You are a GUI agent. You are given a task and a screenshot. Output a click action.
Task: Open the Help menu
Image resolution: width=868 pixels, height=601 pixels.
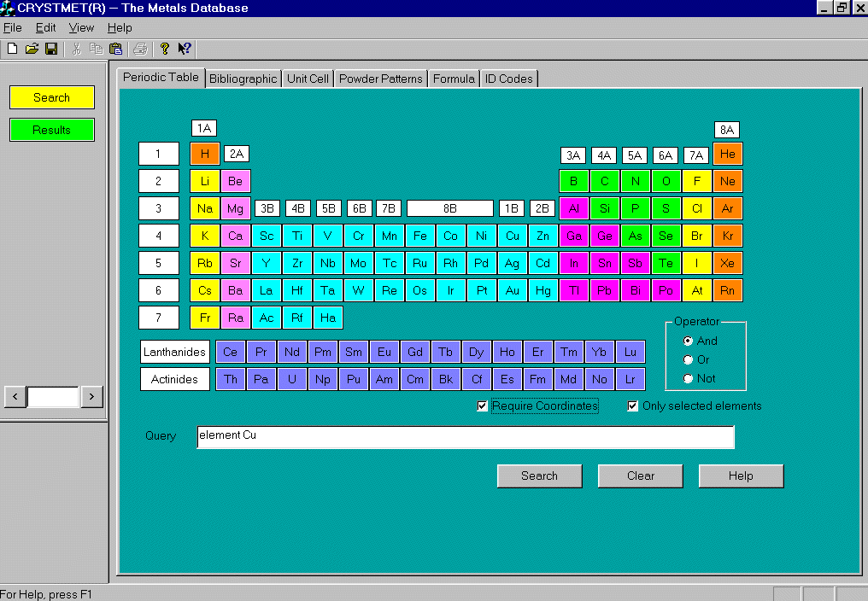[120, 27]
